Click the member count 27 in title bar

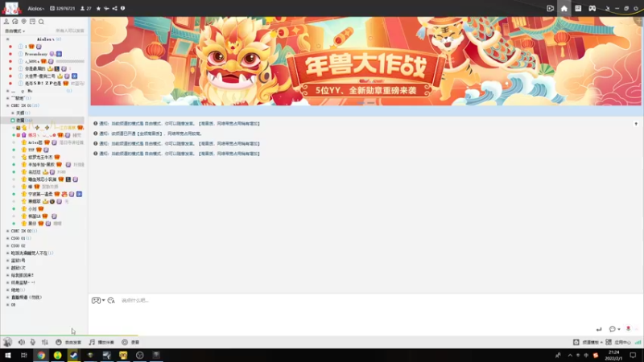pos(86,8)
